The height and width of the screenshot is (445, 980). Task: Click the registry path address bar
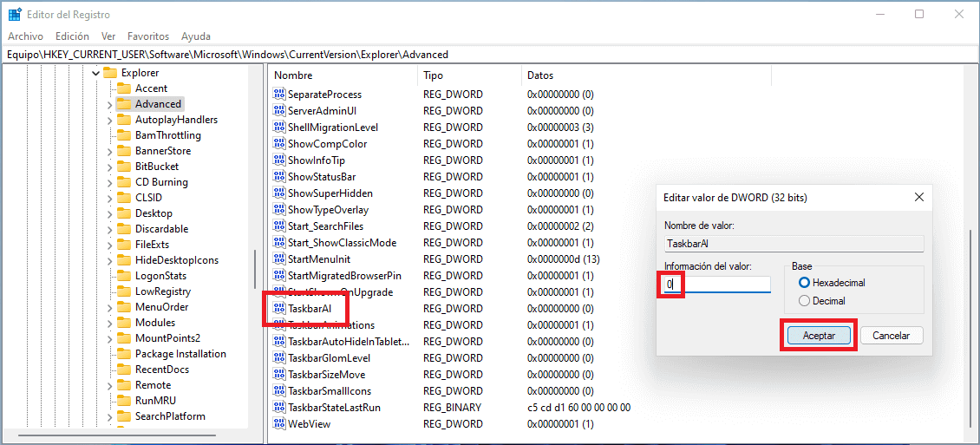[x=489, y=55]
